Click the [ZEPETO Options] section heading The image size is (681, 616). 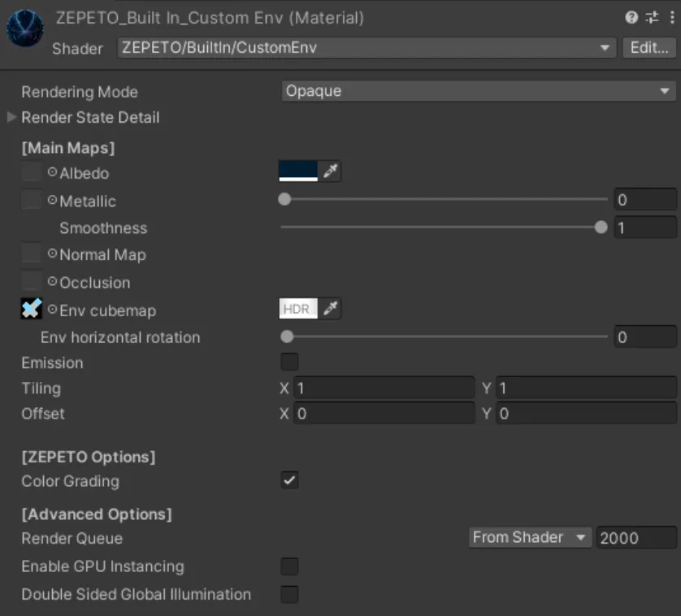point(89,457)
